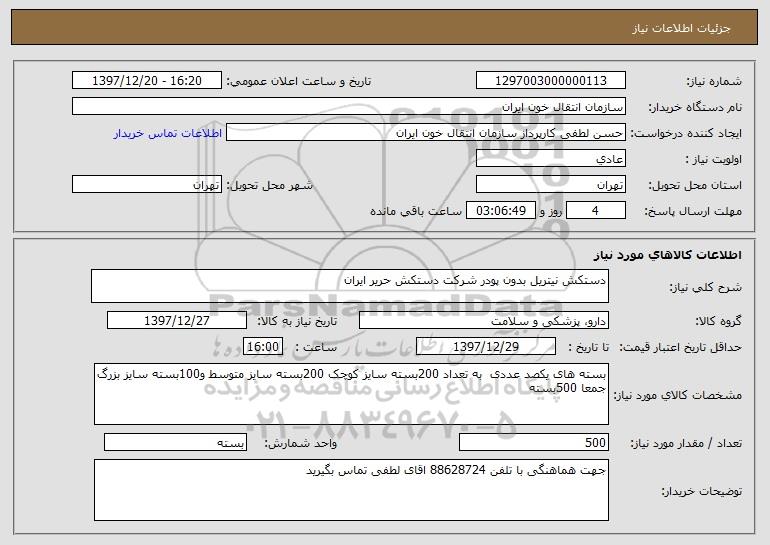Click the label مشخصات کالای مورد نیاز

(x=678, y=395)
